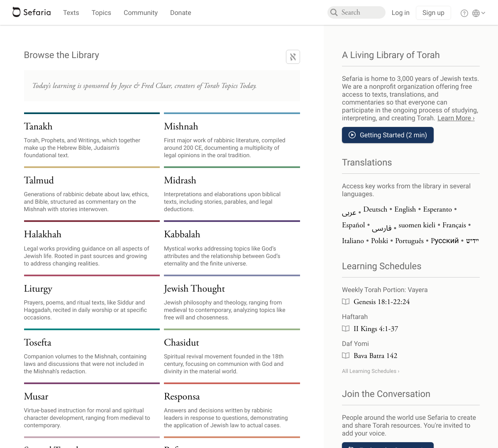
Task: Open the Liturgy category
Action: click(38, 289)
